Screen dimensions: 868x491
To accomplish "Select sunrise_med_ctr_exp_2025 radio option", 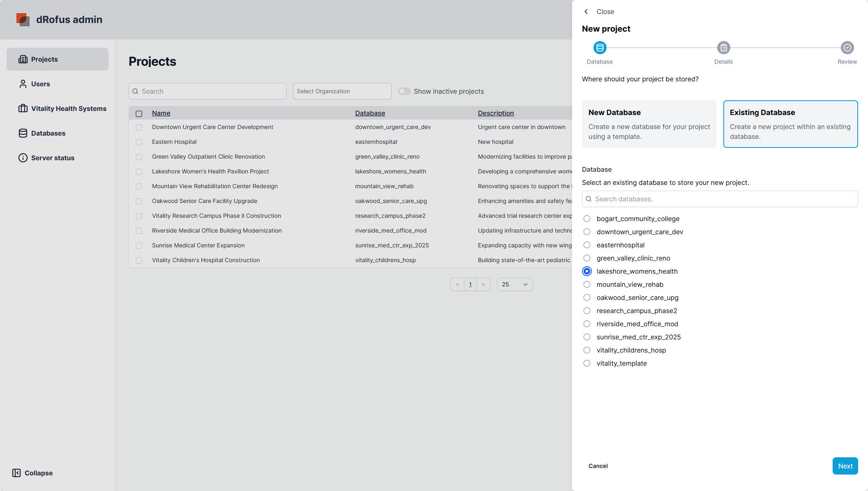I will (x=587, y=337).
